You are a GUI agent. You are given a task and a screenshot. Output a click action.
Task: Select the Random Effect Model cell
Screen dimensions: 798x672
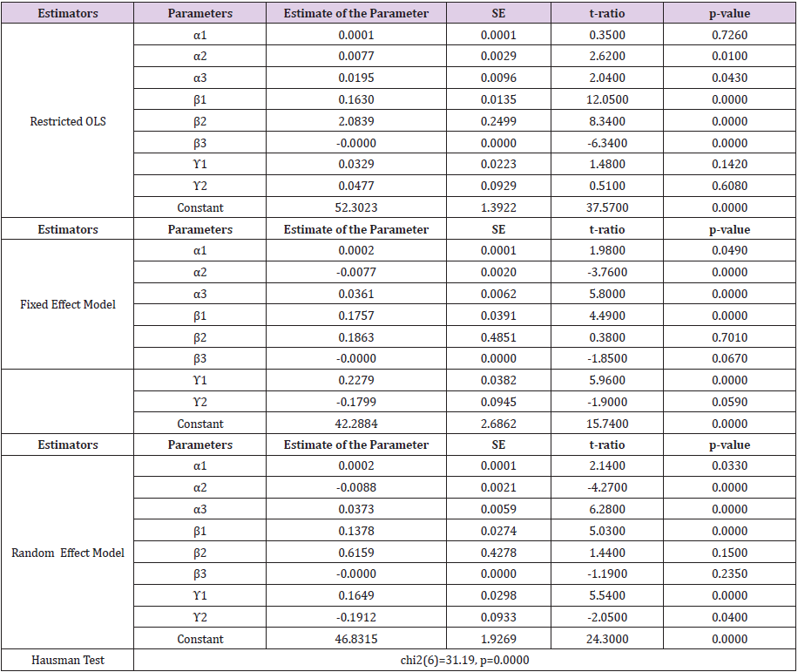[68, 553]
